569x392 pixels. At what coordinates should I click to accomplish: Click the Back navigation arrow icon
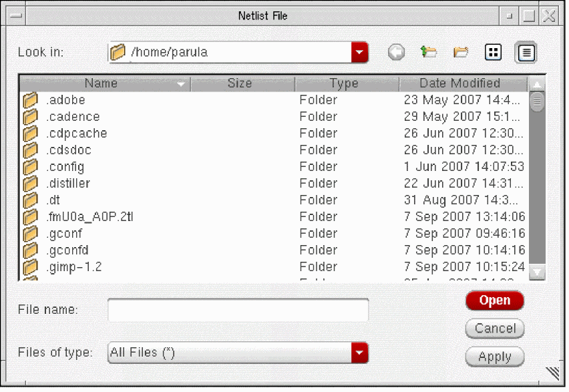coord(396,52)
